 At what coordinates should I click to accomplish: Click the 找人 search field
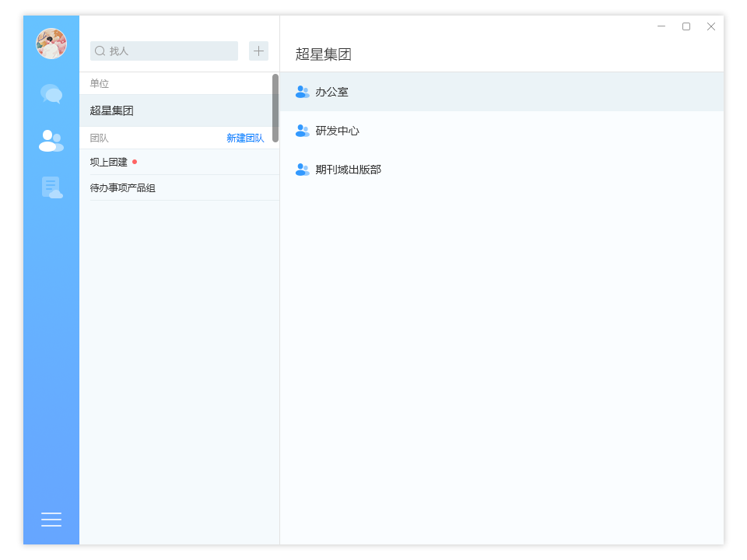click(x=171, y=51)
